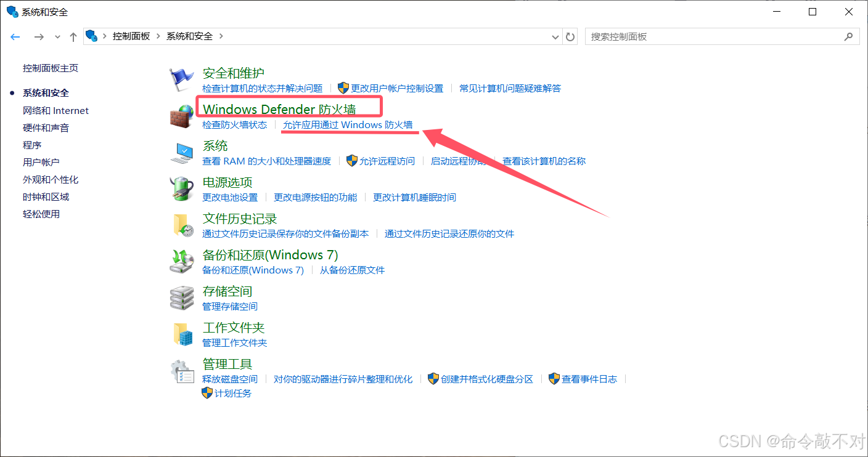Click 更改电池设置 link
Screen dimensions: 868x457
click(x=230, y=197)
